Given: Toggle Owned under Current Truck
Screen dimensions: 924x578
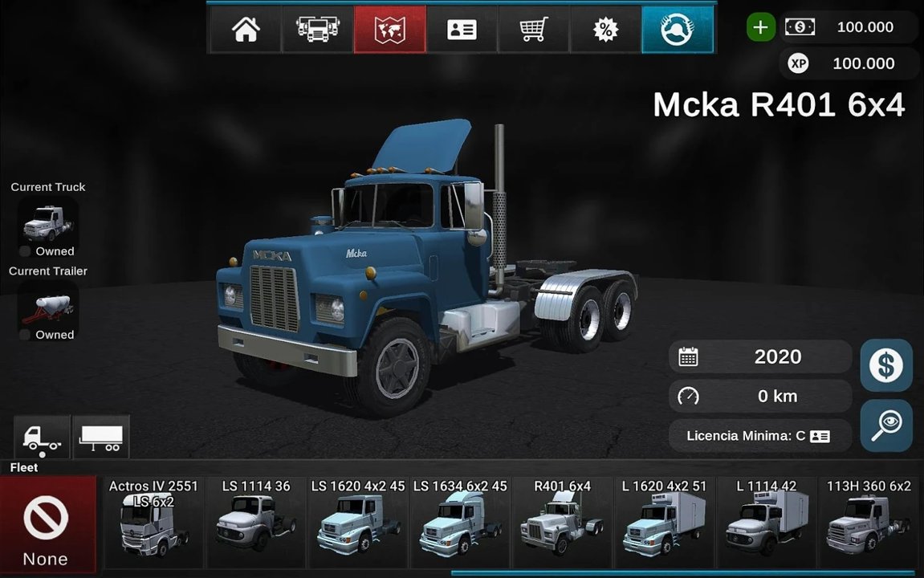Looking at the screenshot, I should click(x=24, y=250).
